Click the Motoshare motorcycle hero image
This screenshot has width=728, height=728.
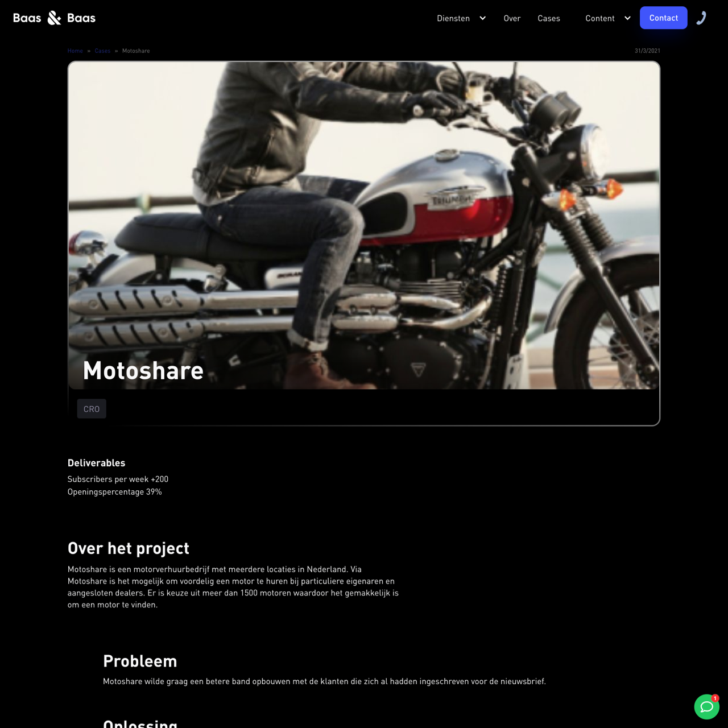point(364,225)
